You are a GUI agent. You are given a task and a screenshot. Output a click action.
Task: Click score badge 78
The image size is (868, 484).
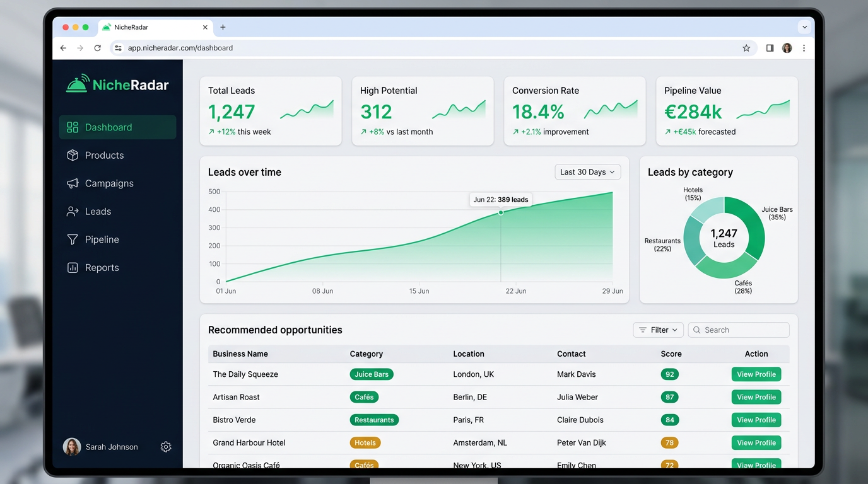point(670,442)
